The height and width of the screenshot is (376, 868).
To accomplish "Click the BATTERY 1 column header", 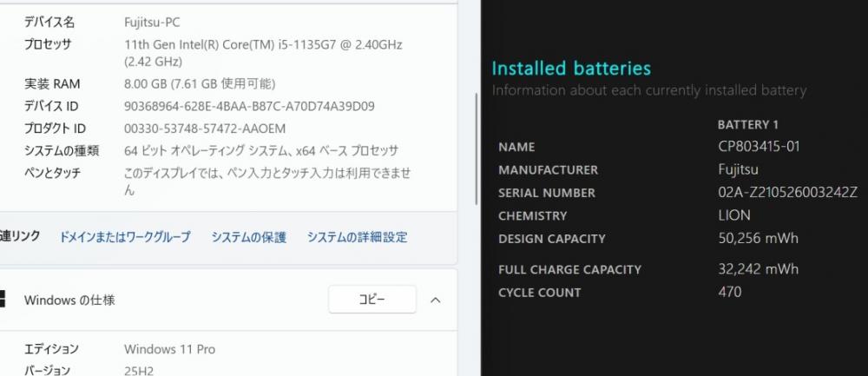I will [748, 125].
